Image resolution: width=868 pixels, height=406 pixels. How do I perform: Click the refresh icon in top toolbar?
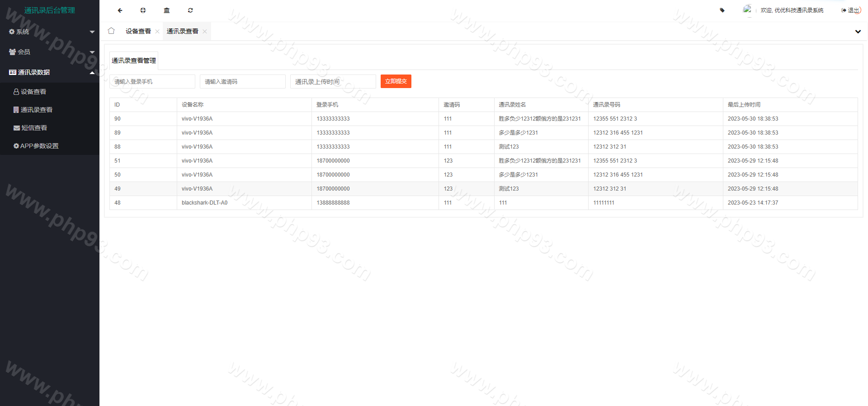point(190,10)
